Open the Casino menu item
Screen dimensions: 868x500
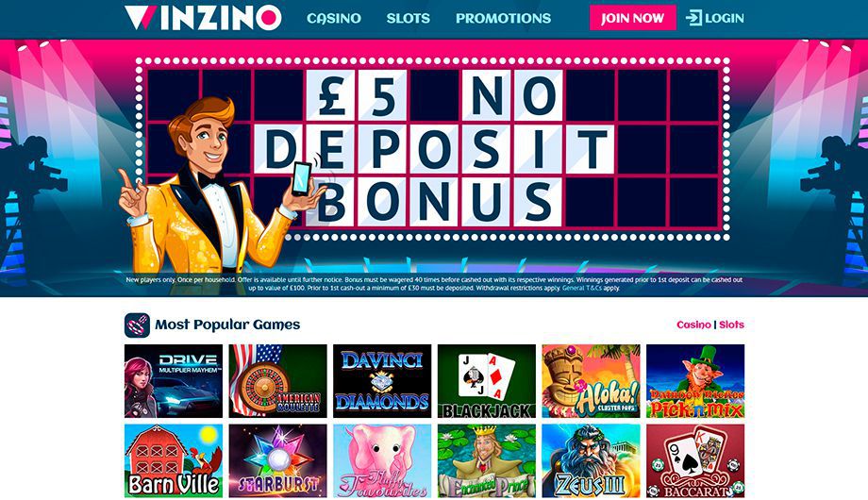(334, 18)
